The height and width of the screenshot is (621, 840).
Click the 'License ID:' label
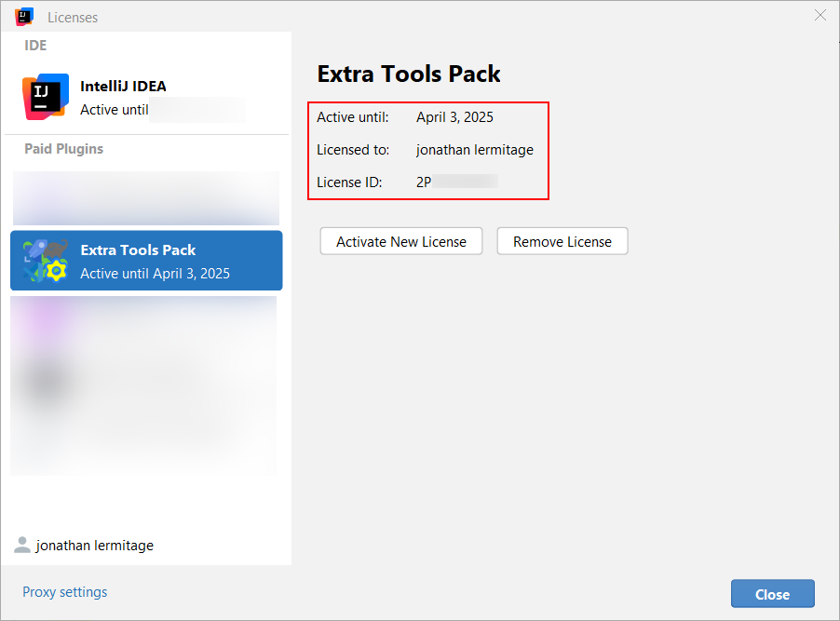click(349, 182)
